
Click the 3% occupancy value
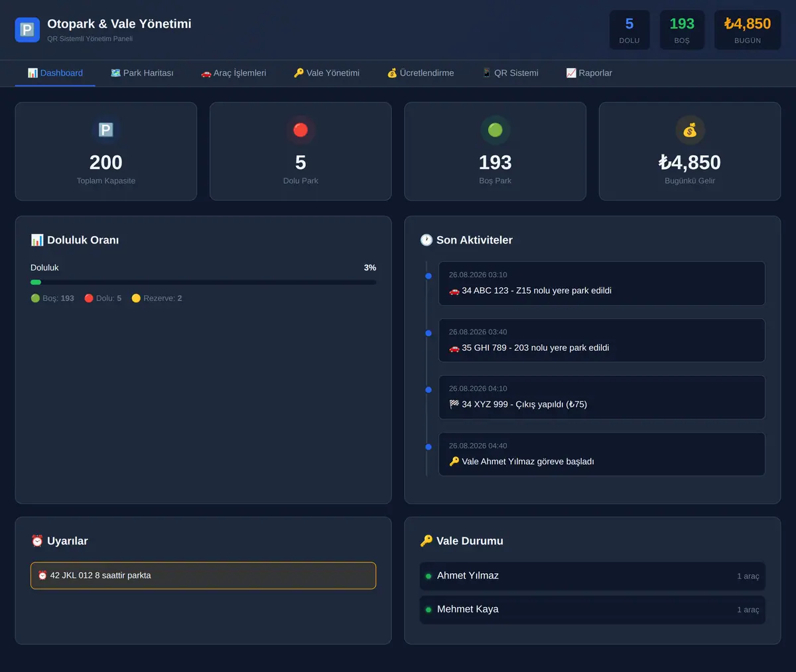click(x=370, y=268)
